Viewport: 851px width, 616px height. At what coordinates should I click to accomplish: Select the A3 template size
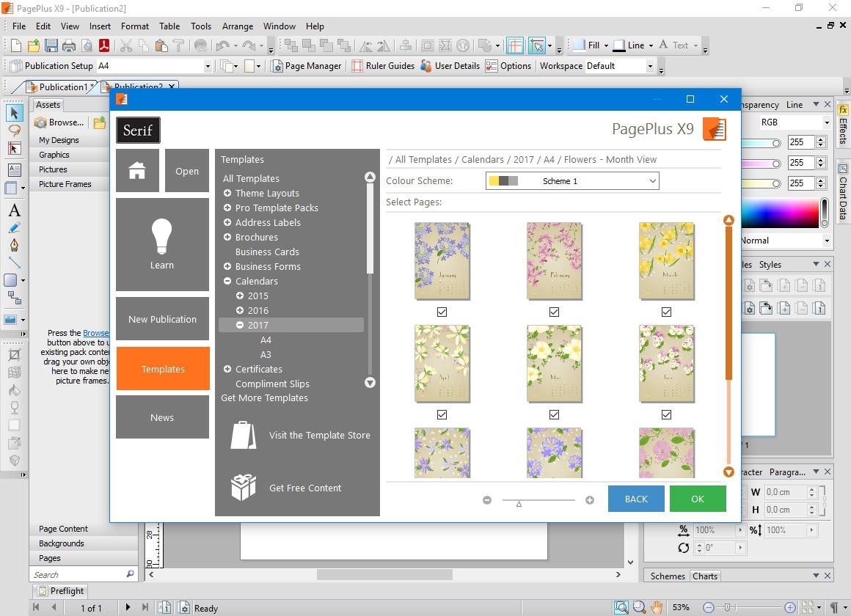[266, 354]
